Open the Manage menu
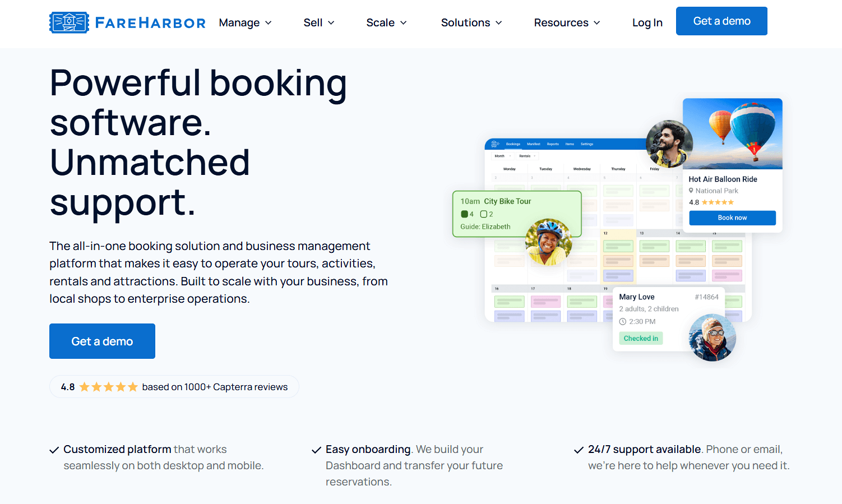842x504 pixels. 245,22
